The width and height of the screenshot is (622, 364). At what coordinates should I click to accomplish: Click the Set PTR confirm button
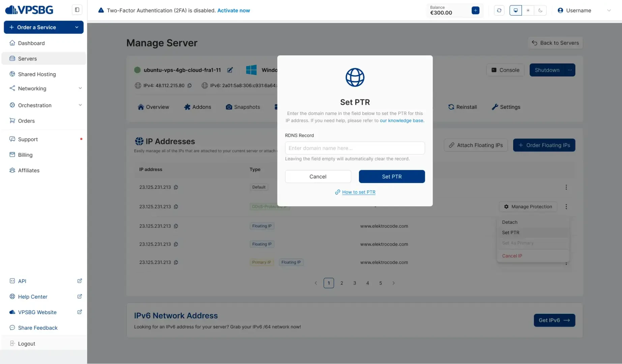click(x=391, y=177)
